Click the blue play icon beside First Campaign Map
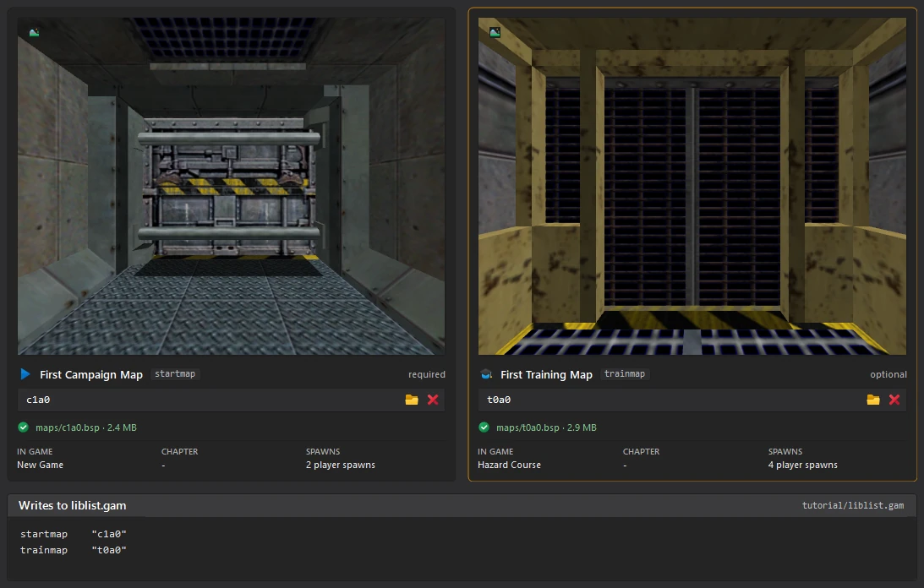The width and height of the screenshot is (924, 588). pyautogui.click(x=25, y=374)
